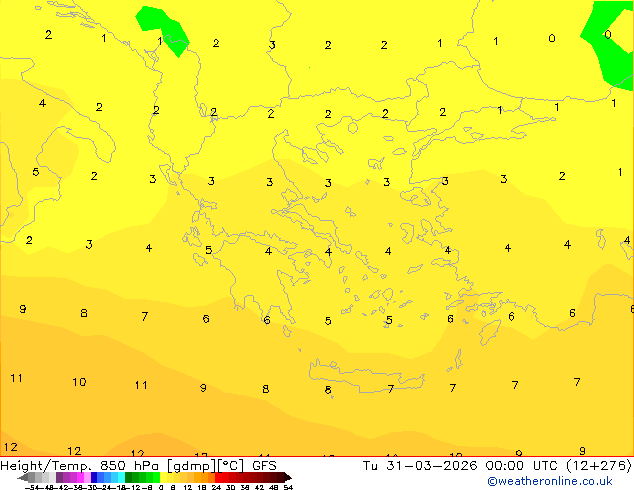Viewport: 634px width, 490px height.
Task: Pick the bright yellow legend swatch
Action: click(163, 477)
